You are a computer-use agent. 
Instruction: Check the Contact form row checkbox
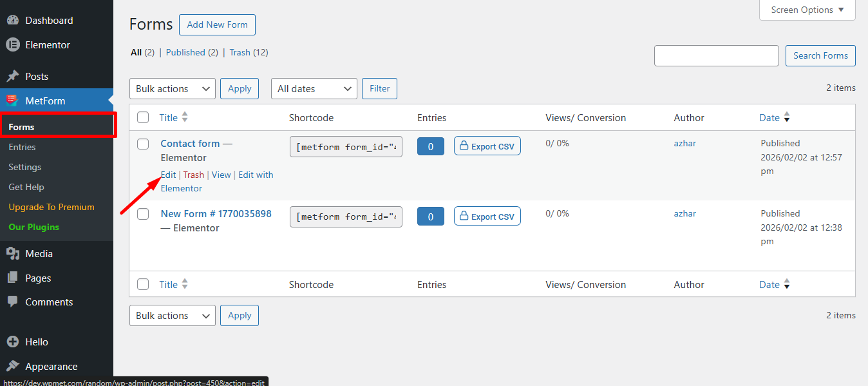click(142, 144)
